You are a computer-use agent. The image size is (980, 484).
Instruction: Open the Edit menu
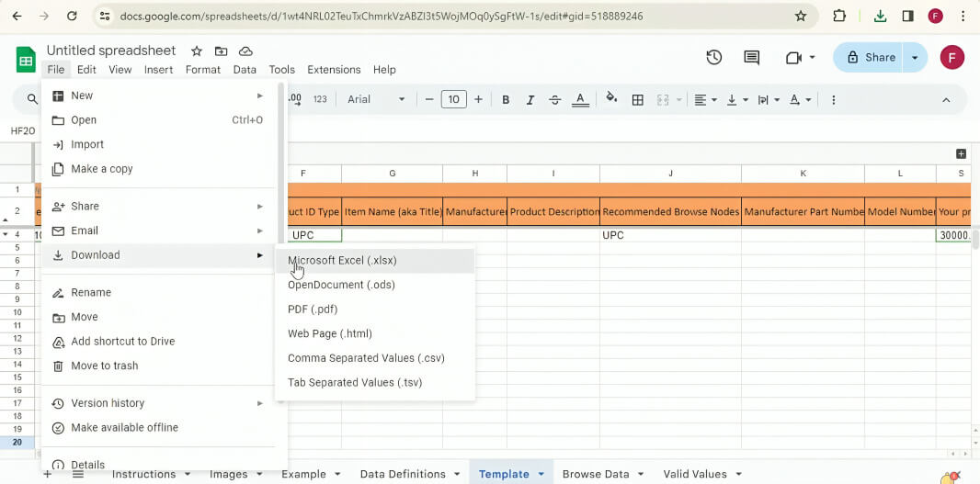(x=86, y=69)
